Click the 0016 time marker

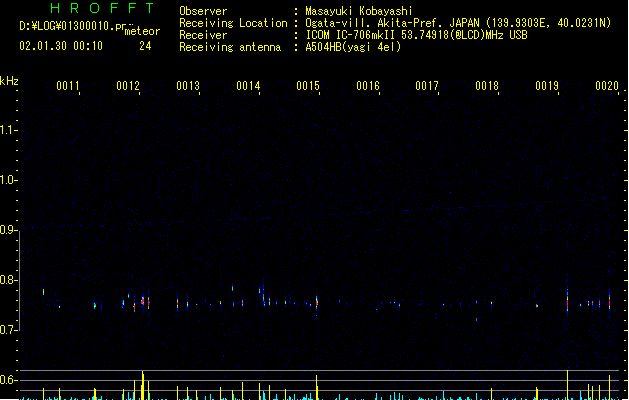pyautogui.click(x=368, y=86)
